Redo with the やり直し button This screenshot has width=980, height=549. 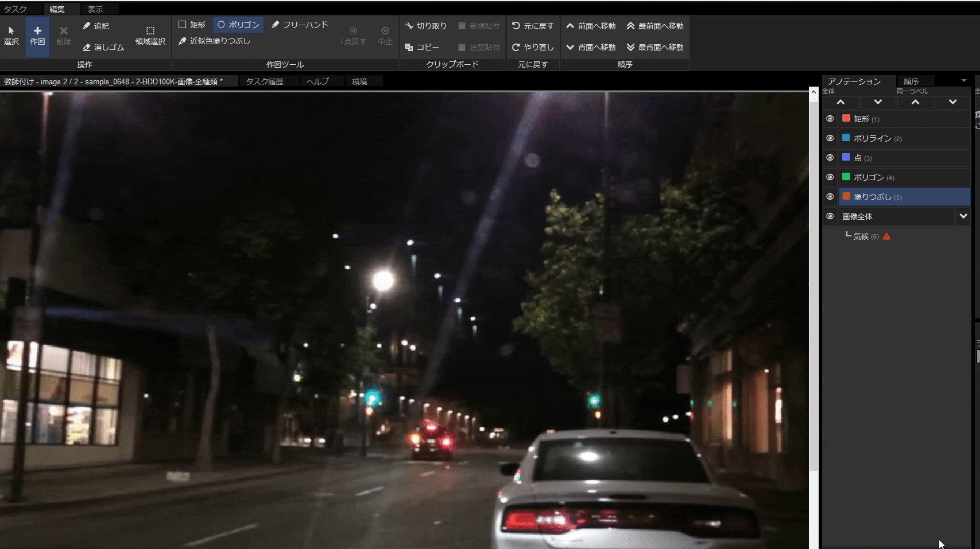tap(533, 47)
